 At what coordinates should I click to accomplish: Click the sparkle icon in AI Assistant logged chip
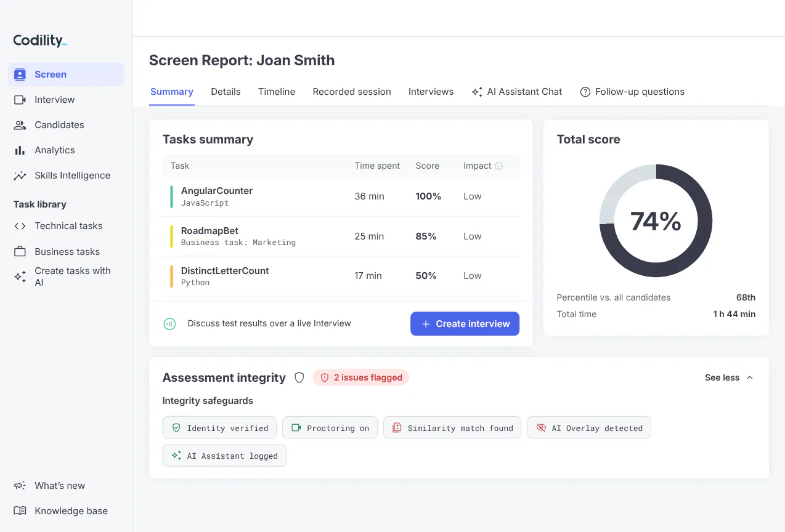(176, 456)
